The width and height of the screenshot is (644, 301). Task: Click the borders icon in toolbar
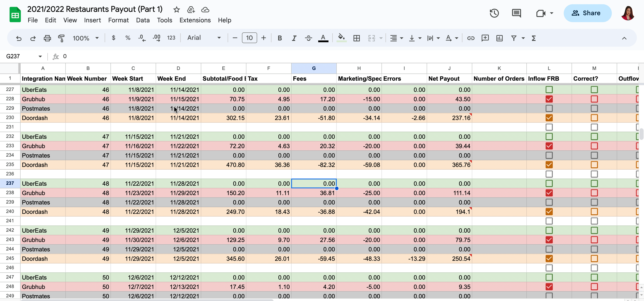[x=356, y=38]
